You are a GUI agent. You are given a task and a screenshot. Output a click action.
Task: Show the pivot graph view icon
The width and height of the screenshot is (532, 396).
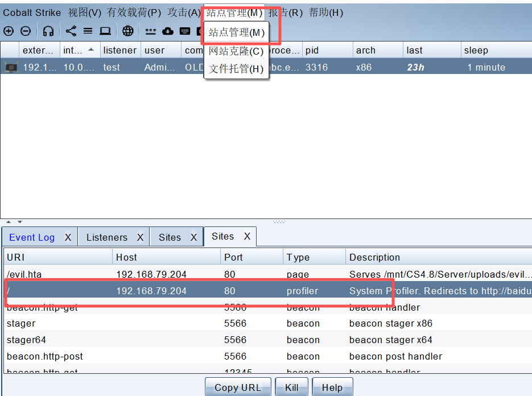pos(71,31)
